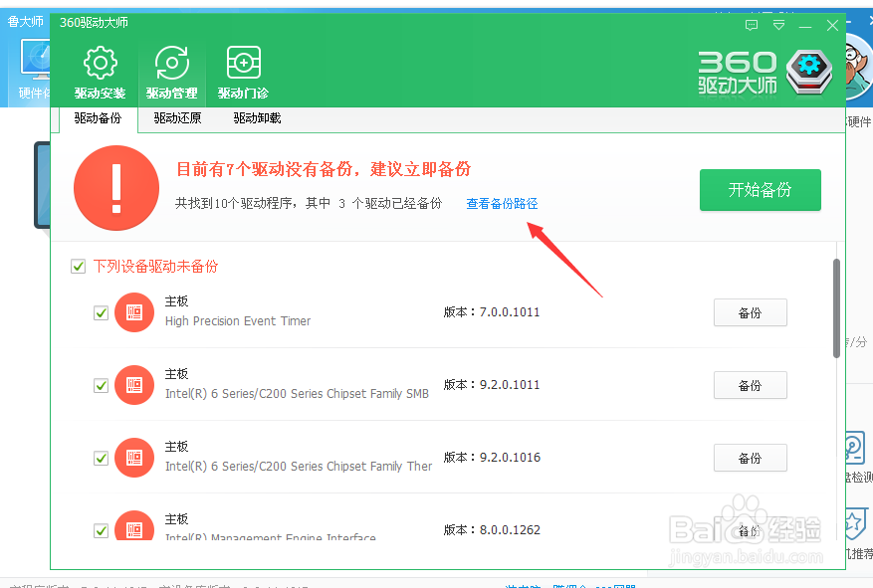The image size is (873, 588).
Task: Open the message icon in title bar
Action: pos(751,26)
